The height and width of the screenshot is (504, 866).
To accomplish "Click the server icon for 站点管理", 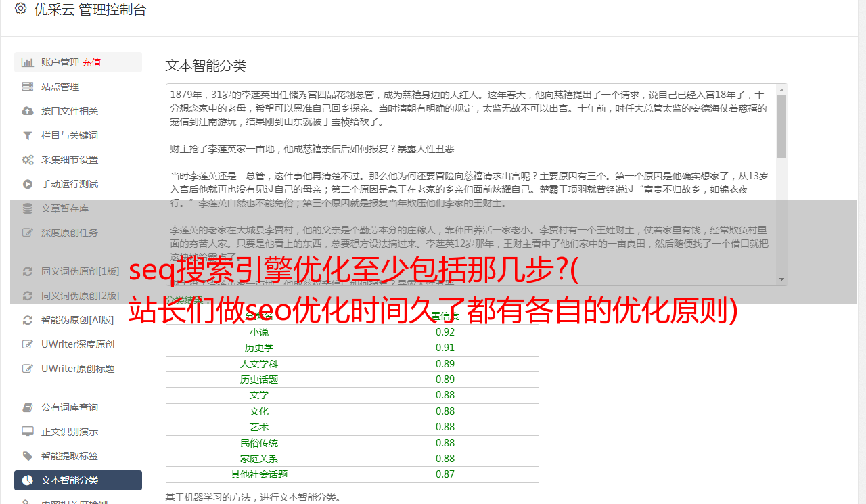I will coord(28,87).
